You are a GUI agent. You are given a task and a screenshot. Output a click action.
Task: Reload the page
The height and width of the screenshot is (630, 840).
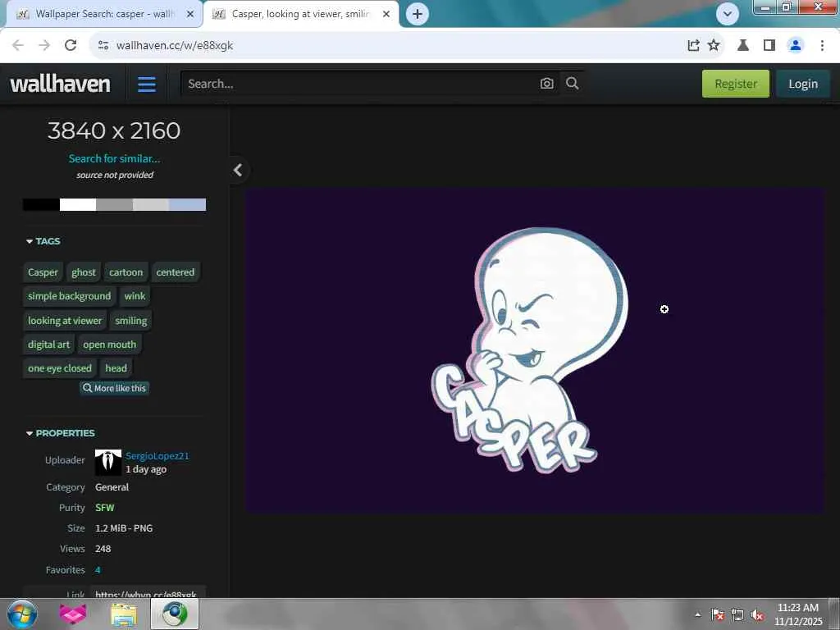pos(71,45)
